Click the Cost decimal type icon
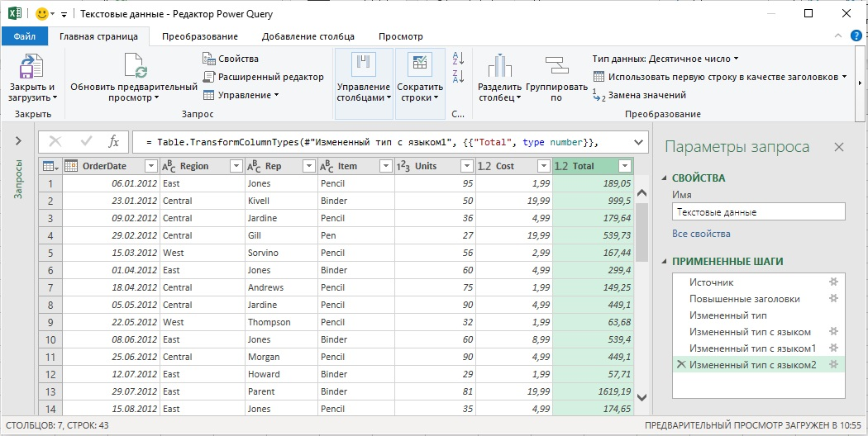868x436 pixels. click(x=484, y=166)
